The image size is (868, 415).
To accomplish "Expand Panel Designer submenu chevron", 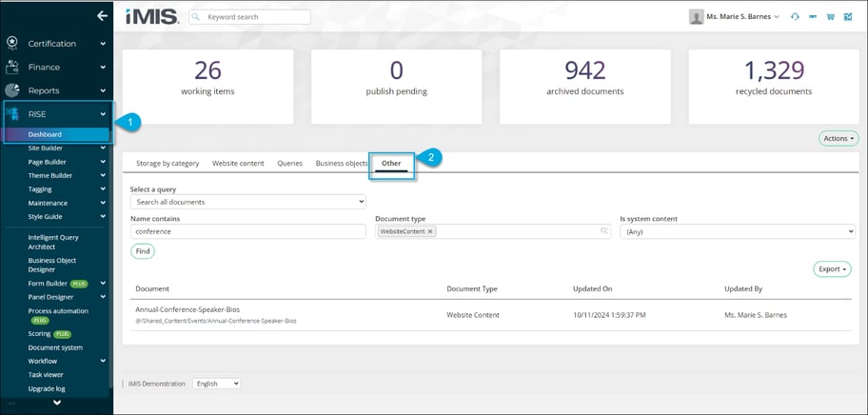I will [103, 297].
